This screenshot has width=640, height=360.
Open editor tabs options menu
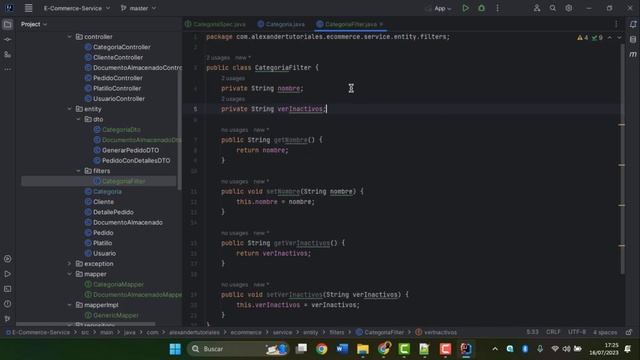[x=616, y=24]
